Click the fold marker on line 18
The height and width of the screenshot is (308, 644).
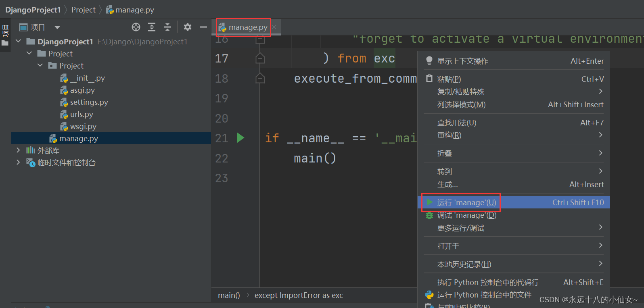coord(260,78)
